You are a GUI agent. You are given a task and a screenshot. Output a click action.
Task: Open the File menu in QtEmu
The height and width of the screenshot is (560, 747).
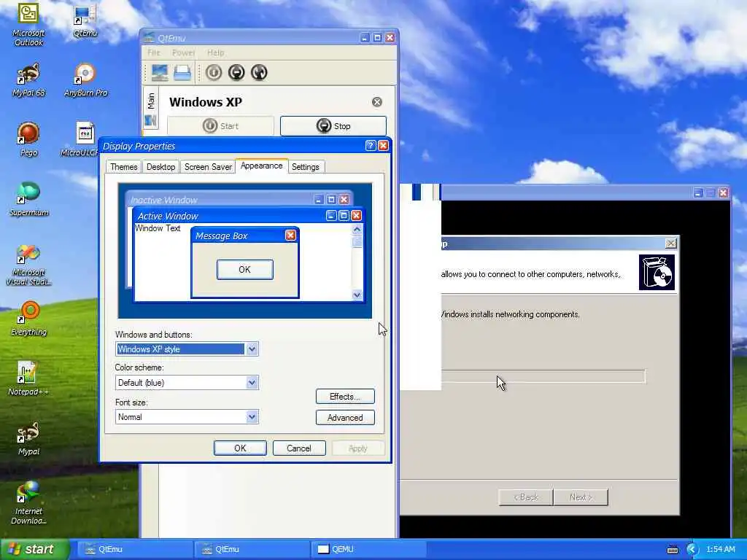(154, 52)
